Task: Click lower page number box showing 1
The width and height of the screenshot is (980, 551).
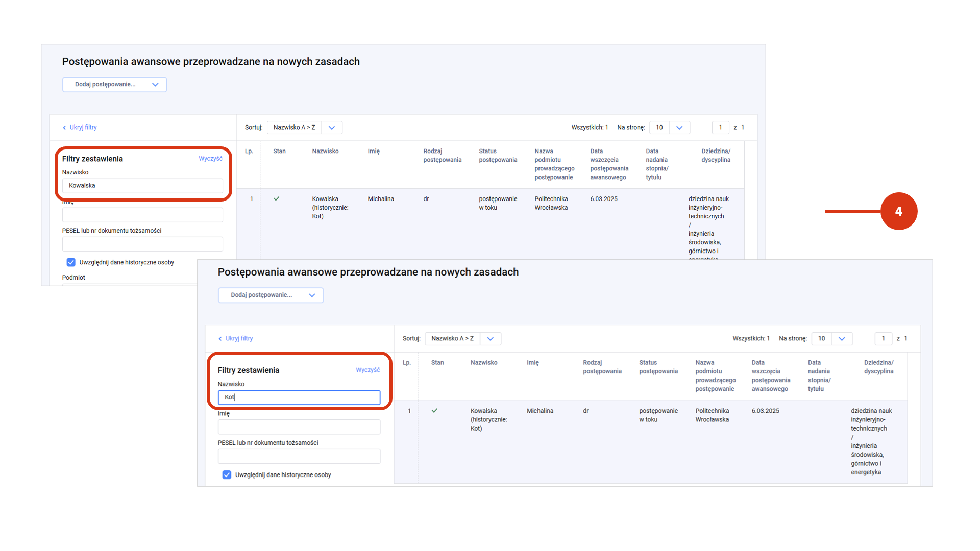Action: pyautogui.click(x=883, y=339)
